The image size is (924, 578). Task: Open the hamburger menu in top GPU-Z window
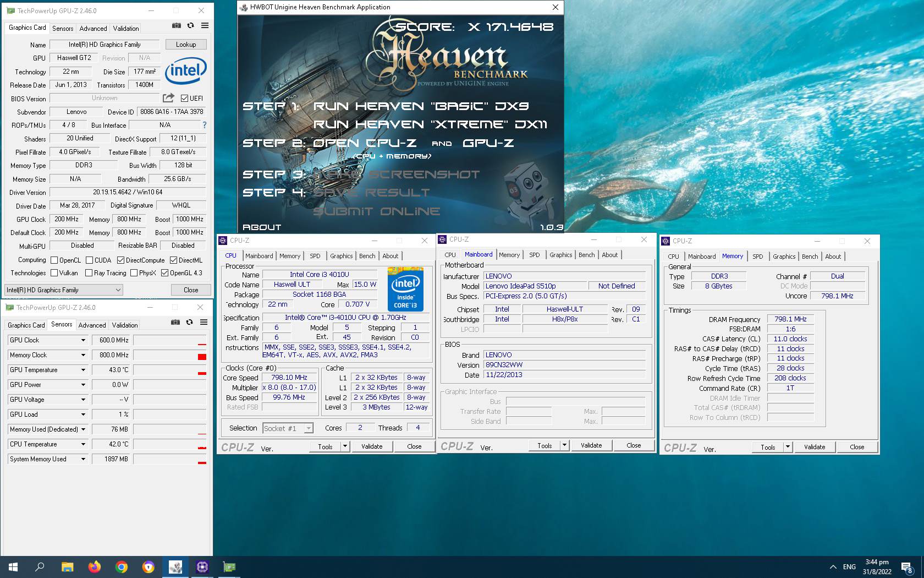coord(205,25)
